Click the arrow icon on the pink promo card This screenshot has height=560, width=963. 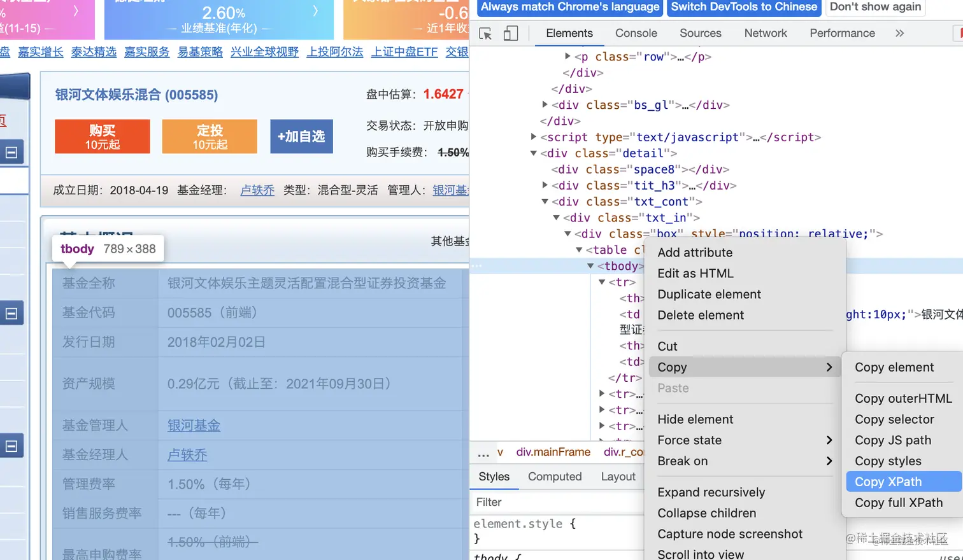click(78, 10)
